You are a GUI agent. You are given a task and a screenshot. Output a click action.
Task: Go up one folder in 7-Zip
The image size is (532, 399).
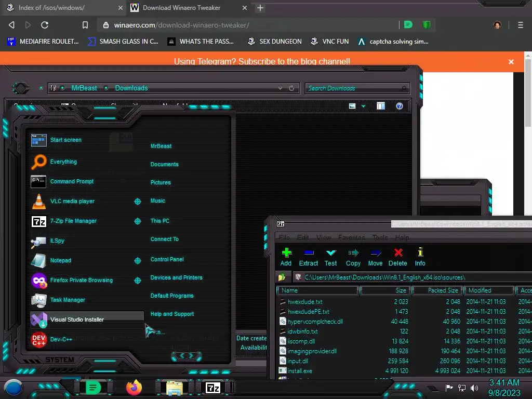click(x=282, y=277)
